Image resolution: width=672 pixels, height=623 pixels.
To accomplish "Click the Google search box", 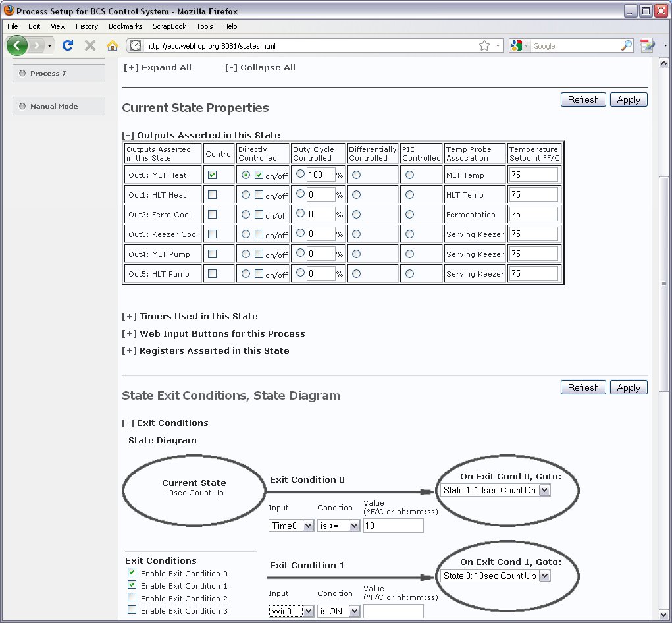I will [575, 46].
